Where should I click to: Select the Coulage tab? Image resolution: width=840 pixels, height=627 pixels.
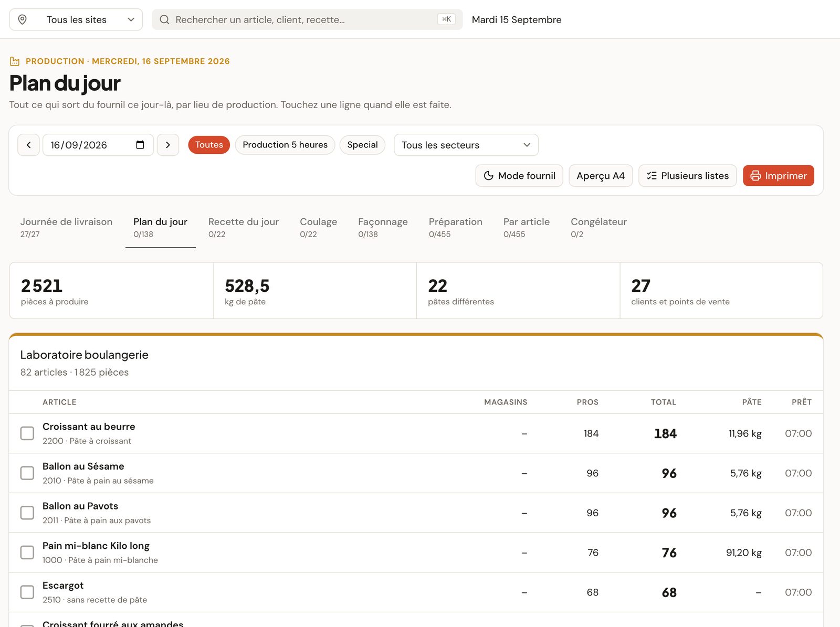pos(319,227)
